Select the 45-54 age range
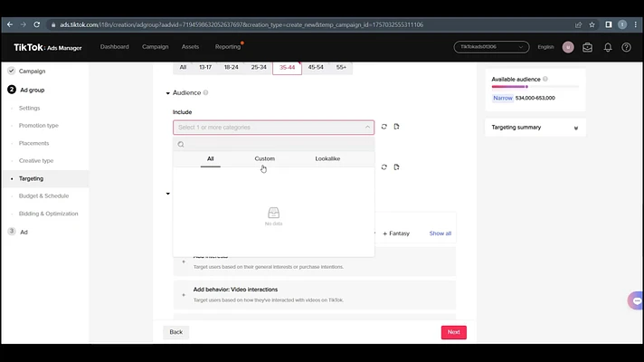644x362 pixels. 315,67
